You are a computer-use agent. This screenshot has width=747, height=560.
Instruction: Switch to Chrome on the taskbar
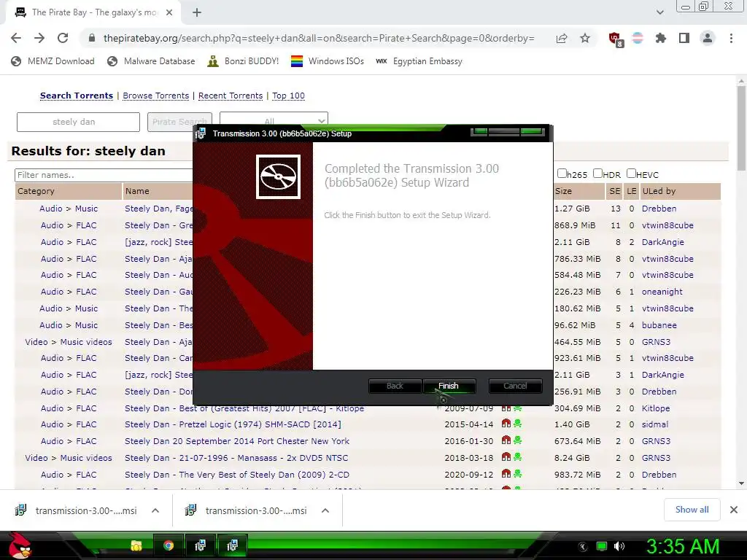pyautogui.click(x=169, y=545)
